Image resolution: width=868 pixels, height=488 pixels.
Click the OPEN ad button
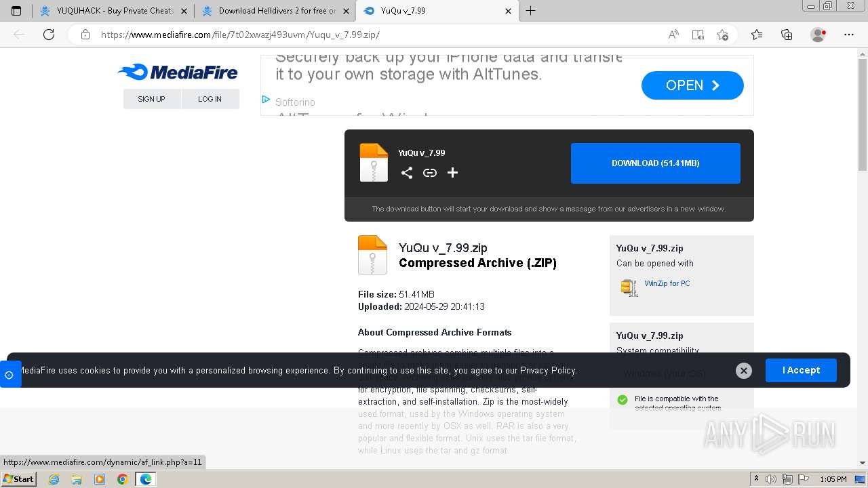click(692, 85)
